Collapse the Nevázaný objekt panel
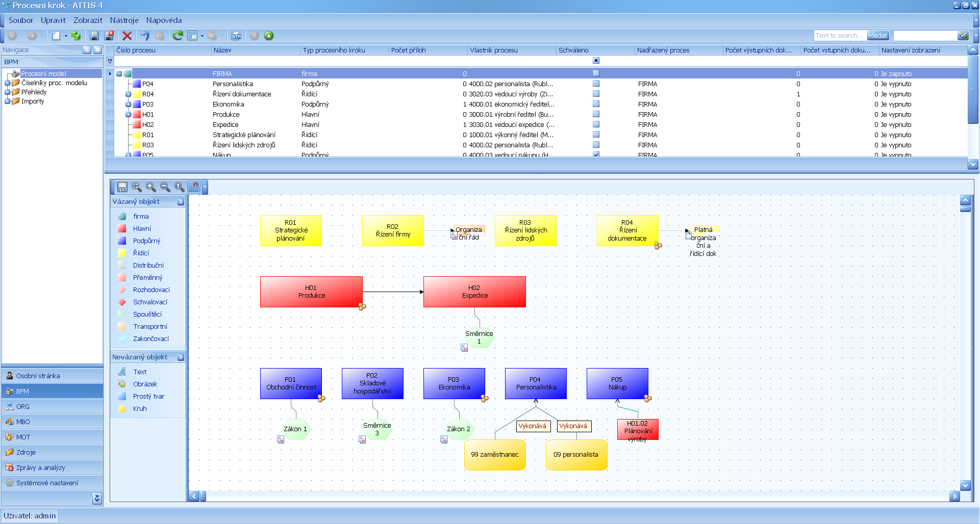Image resolution: width=980 pixels, height=524 pixels. (x=181, y=357)
